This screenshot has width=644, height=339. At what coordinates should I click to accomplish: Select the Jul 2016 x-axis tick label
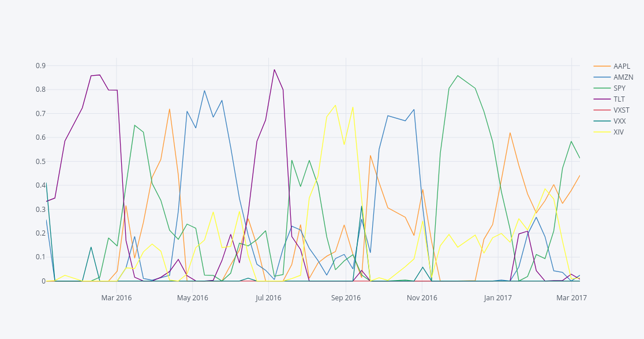[268, 298]
